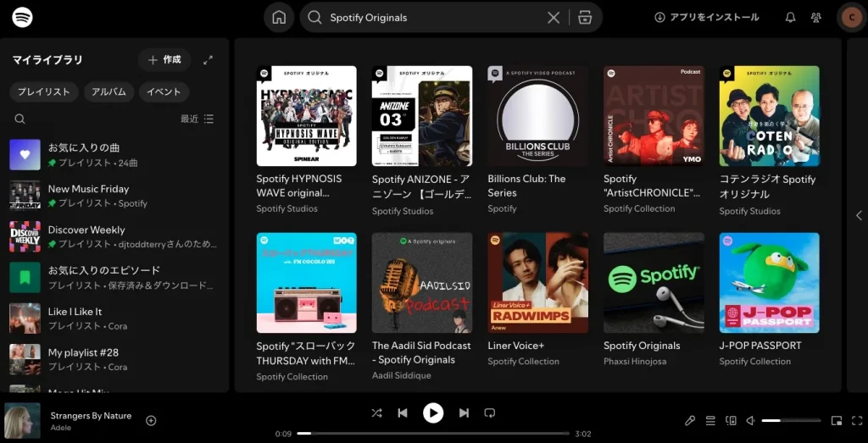
Task: Click Phaxsi Hinojosa publisher text
Action: point(635,362)
